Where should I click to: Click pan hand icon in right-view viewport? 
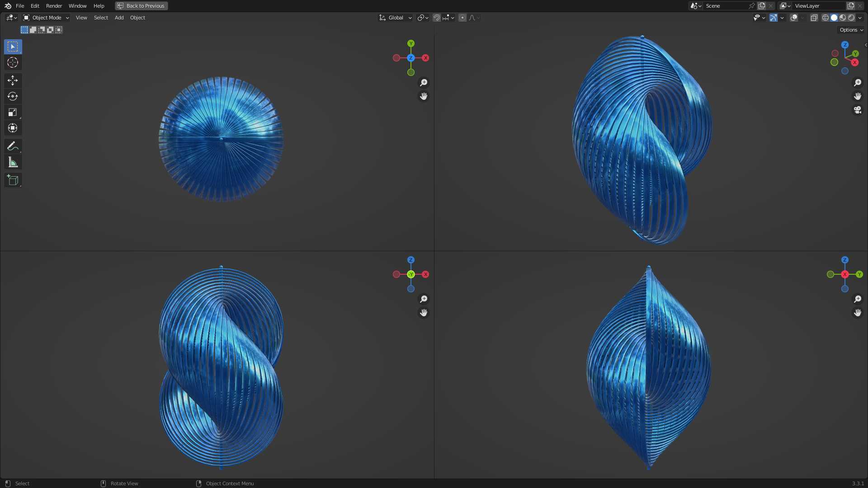(858, 313)
